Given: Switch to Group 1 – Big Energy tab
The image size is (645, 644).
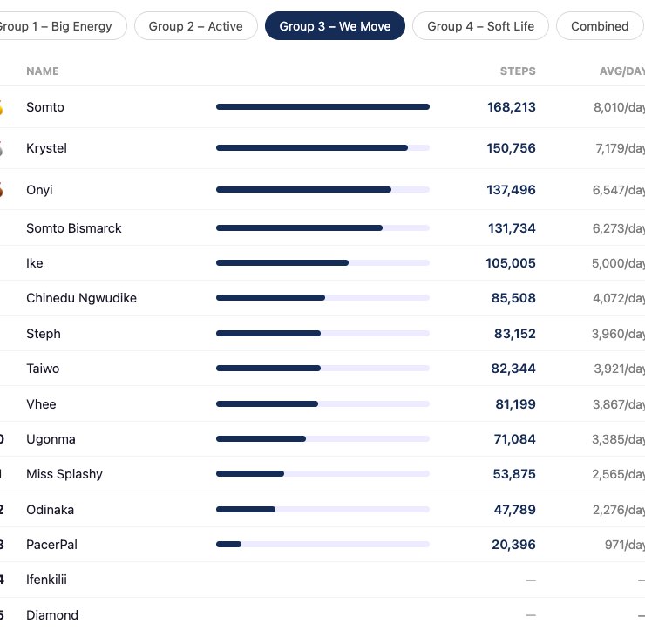Looking at the screenshot, I should point(63,26).
